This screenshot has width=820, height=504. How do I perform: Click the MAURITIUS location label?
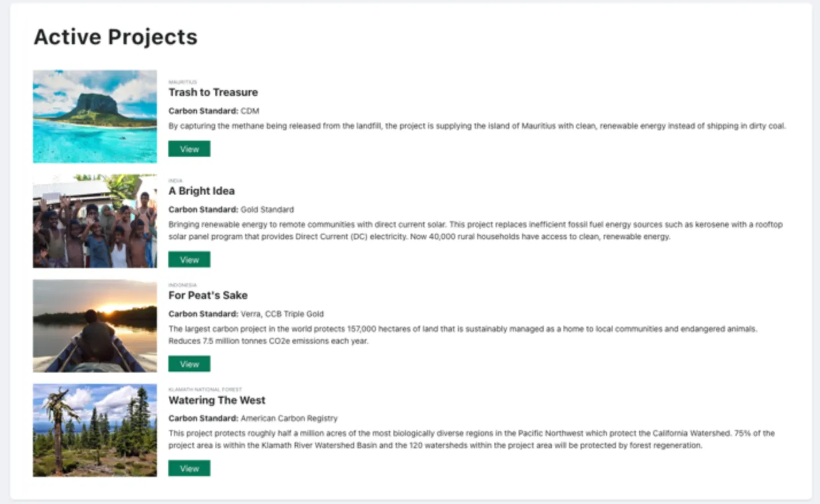pos(183,82)
